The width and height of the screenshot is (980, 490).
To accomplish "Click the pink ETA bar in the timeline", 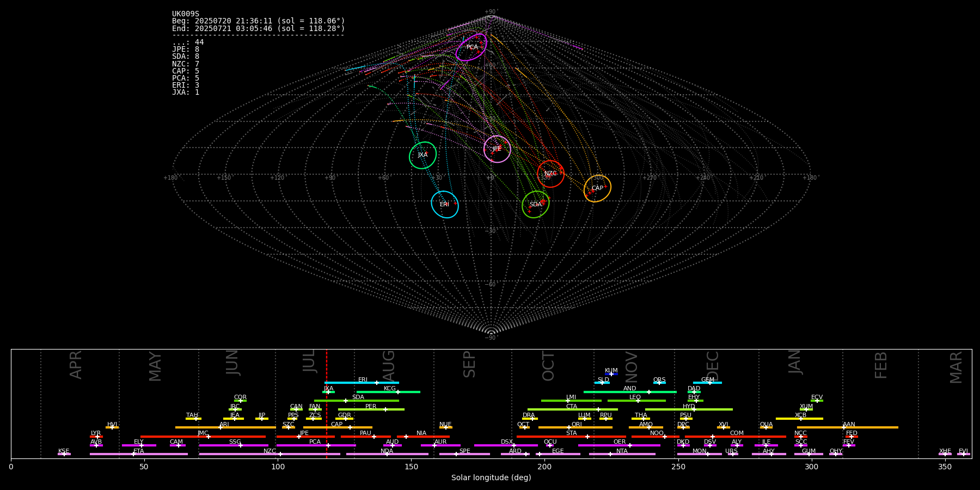I will pos(139,454).
